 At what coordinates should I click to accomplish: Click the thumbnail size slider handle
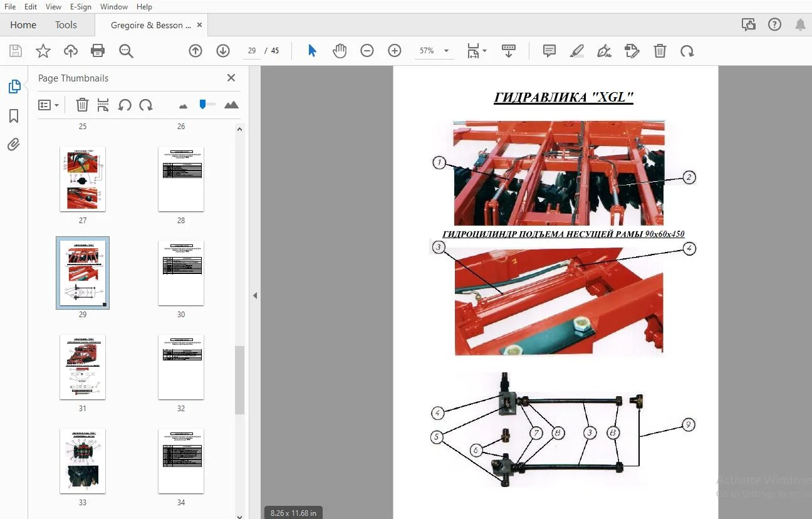point(202,104)
